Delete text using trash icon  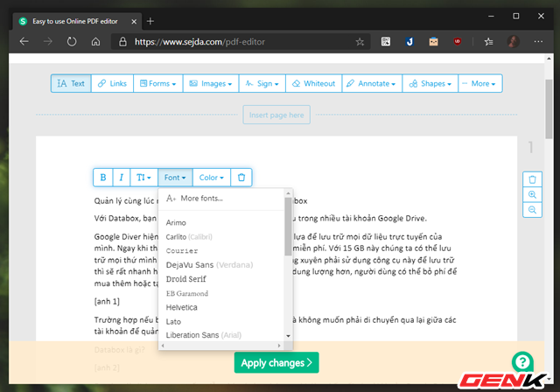tap(242, 178)
